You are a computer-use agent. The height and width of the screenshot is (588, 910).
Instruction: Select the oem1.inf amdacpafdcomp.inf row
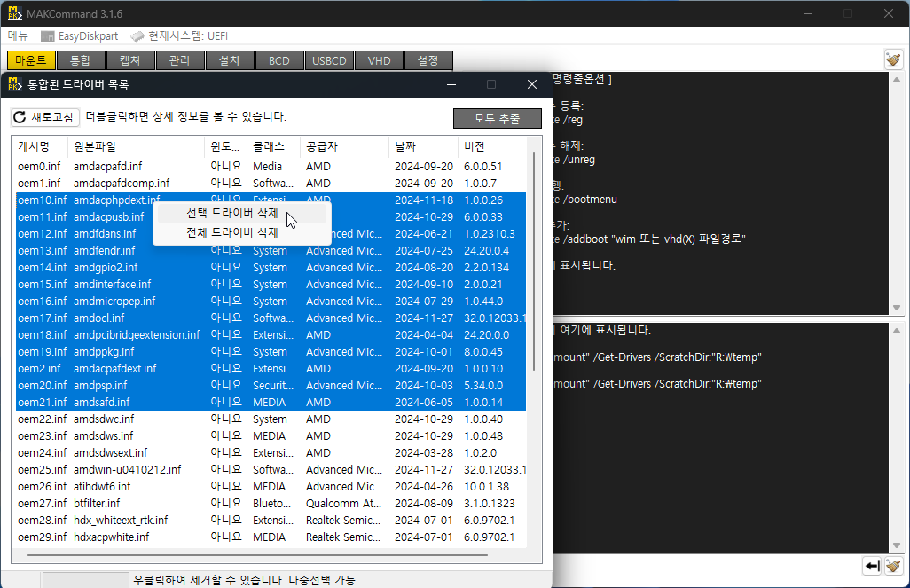click(271, 184)
